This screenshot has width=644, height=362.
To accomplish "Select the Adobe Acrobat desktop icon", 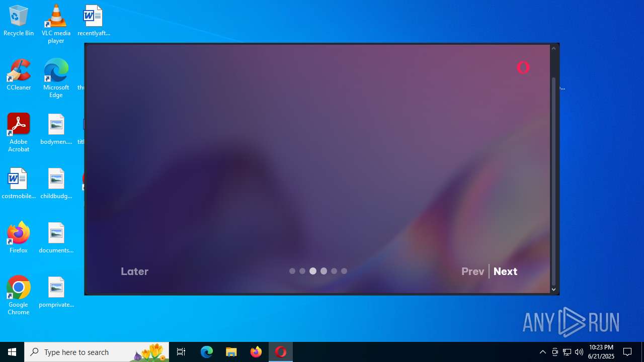I will click(x=19, y=133).
